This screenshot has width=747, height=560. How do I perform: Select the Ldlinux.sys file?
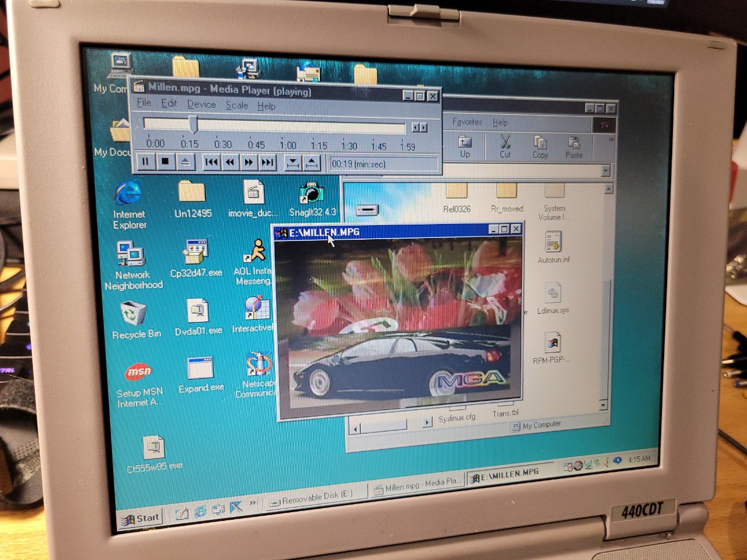coord(553,297)
